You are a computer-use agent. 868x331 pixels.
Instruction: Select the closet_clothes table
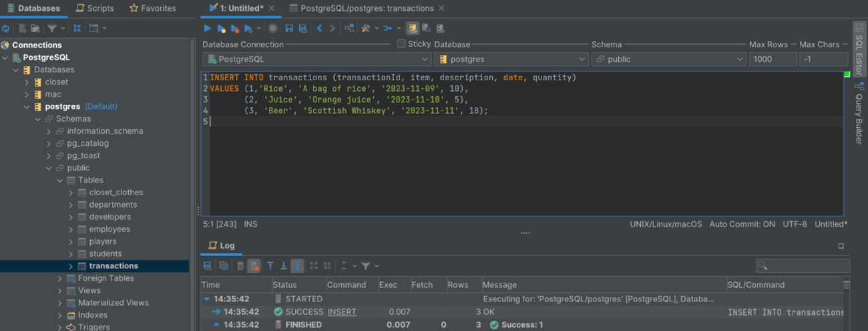point(116,192)
